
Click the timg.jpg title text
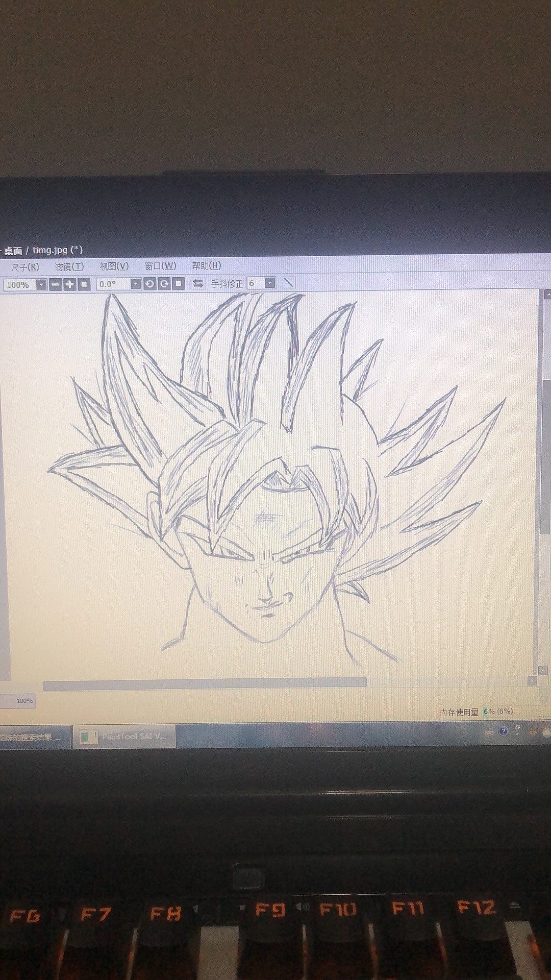(x=57, y=250)
